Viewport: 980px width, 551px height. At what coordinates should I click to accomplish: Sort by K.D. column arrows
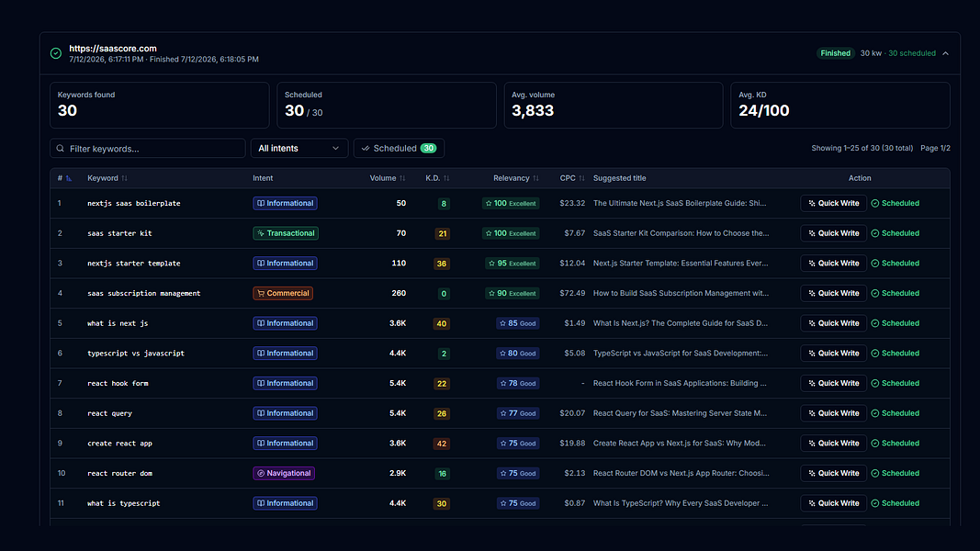tap(446, 178)
